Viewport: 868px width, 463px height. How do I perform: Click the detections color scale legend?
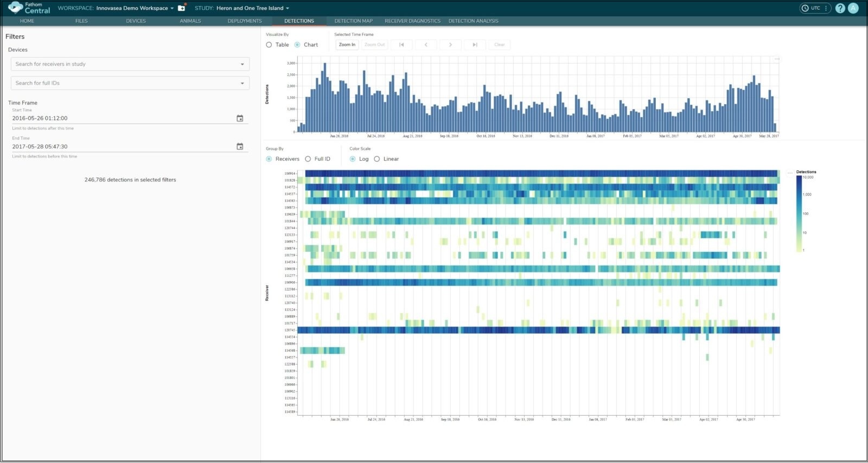point(799,213)
